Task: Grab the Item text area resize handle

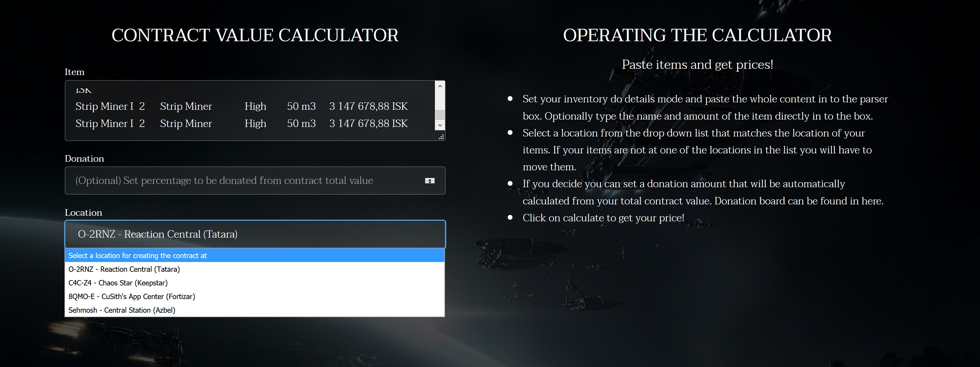Action: [441, 137]
